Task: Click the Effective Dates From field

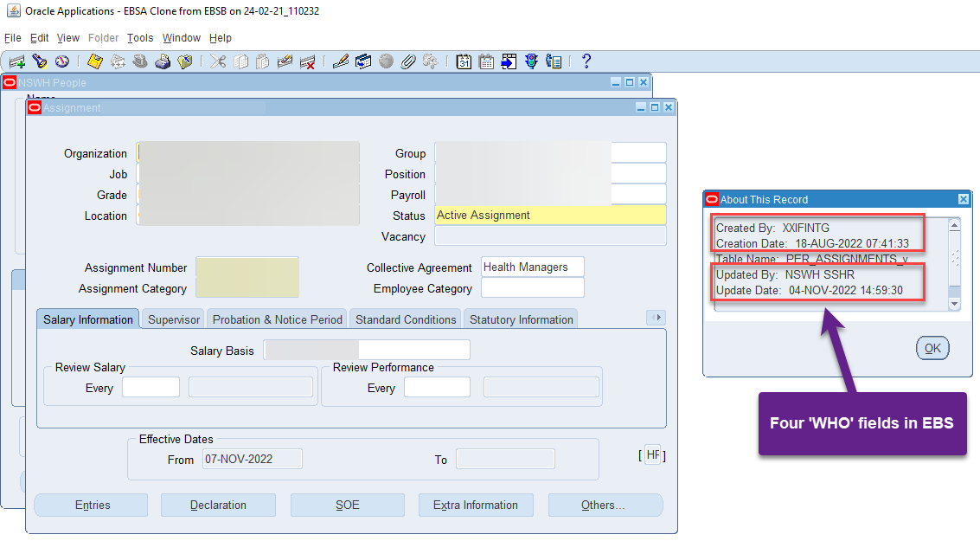Action: coord(251,460)
